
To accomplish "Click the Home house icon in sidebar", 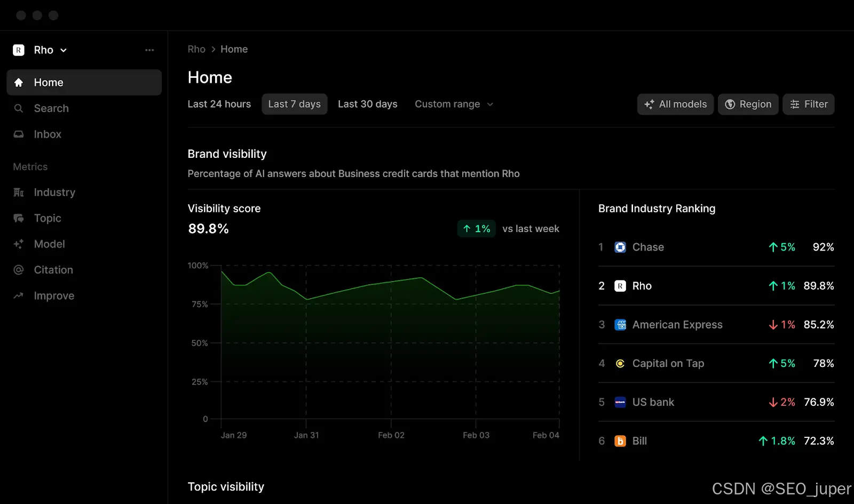I will [19, 83].
